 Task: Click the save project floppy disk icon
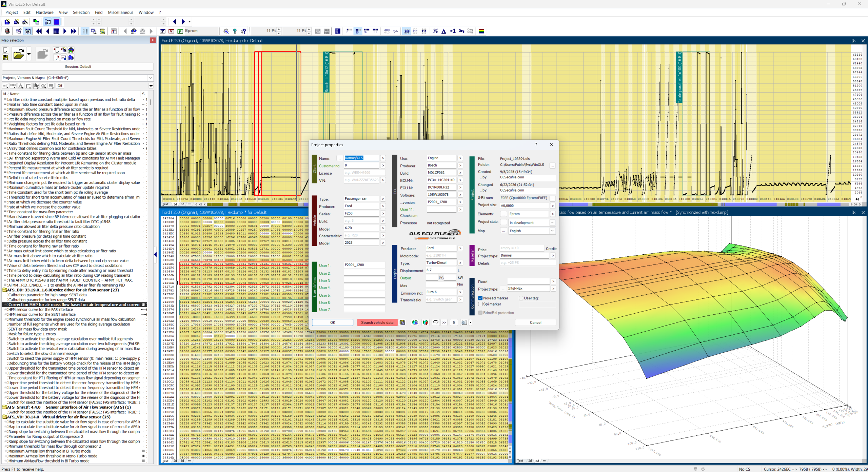coord(5,58)
